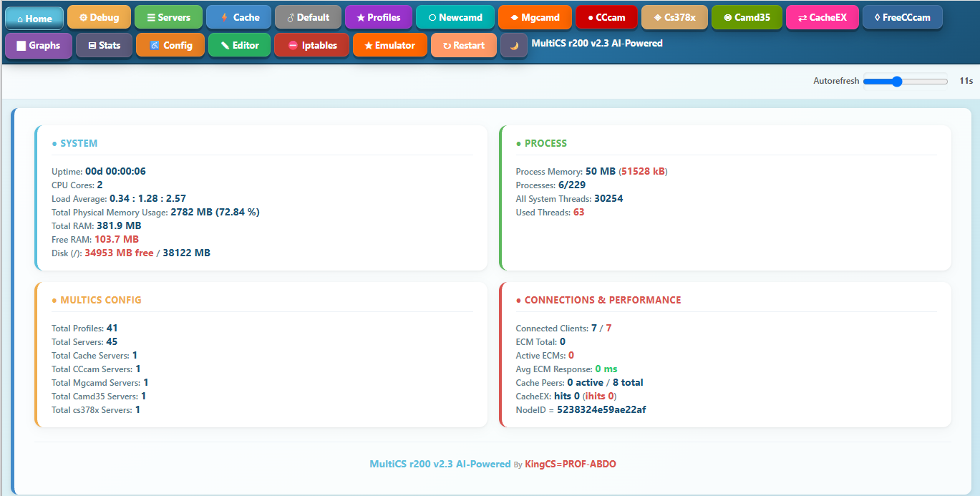
Task: Open the Graphs page
Action: [x=39, y=45]
